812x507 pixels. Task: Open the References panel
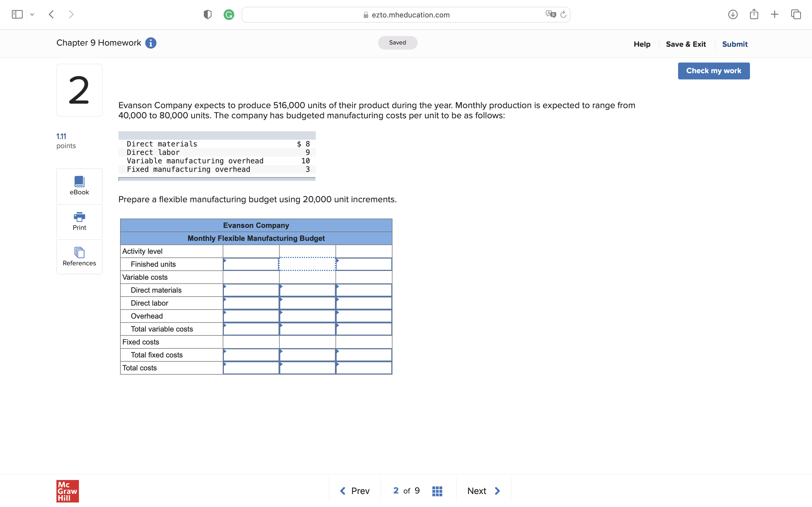coord(79,257)
